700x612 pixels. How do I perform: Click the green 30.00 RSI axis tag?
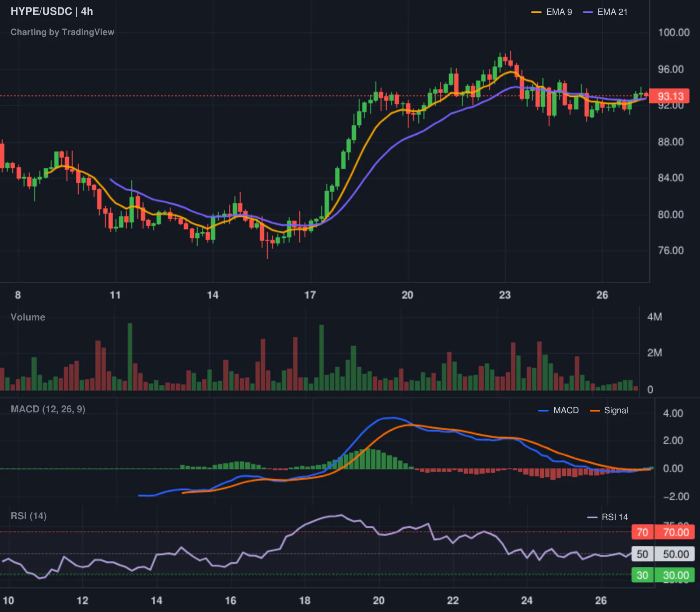[675, 575]
